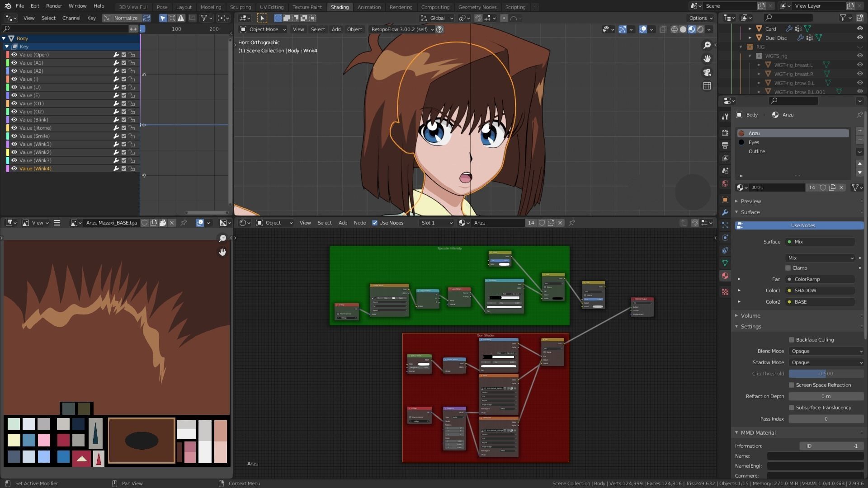Screen dimensions: 868x488
Task: Open the Object properties tab
Action: (725, 200)
